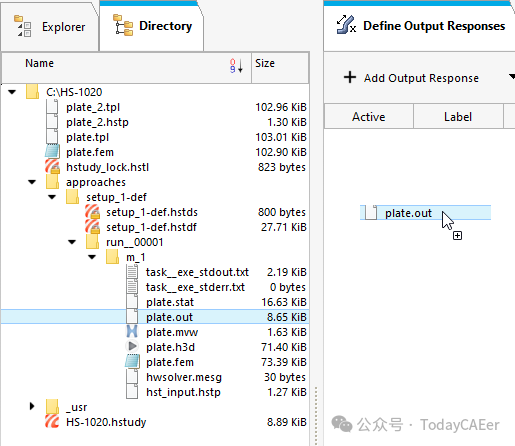Click the setup_1-def.hstds locked study icon
This screenshot has width=515, height=446.
(x=92, y=212)
